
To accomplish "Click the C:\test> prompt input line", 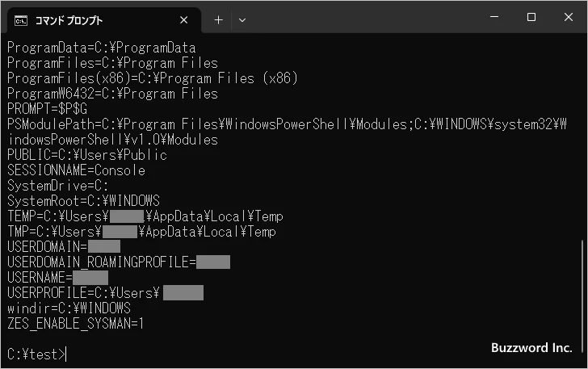I will point(37,354).
